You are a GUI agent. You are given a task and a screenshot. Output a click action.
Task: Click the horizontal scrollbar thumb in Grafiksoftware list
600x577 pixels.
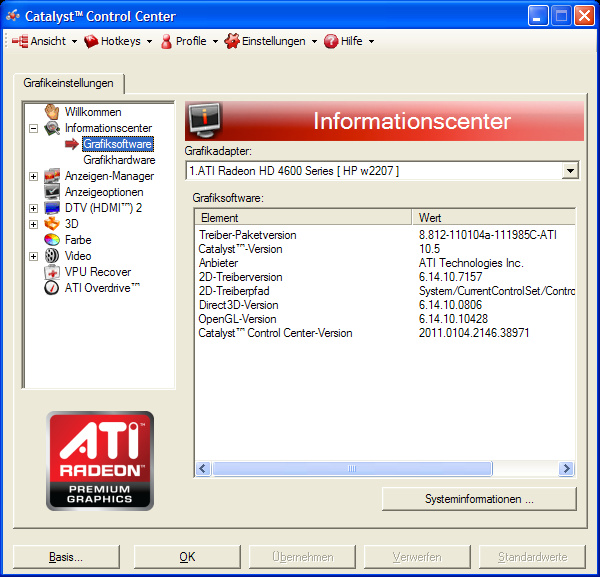click(352, 468)
